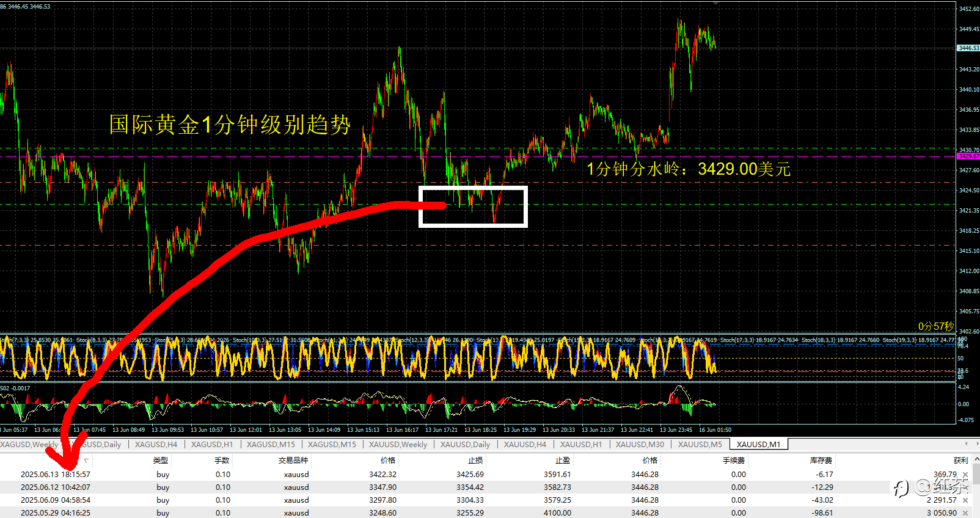This screenshot has width=980, height=518.
Task: Click the candle countdown timer 0分57秒
Action: point(935,326)
